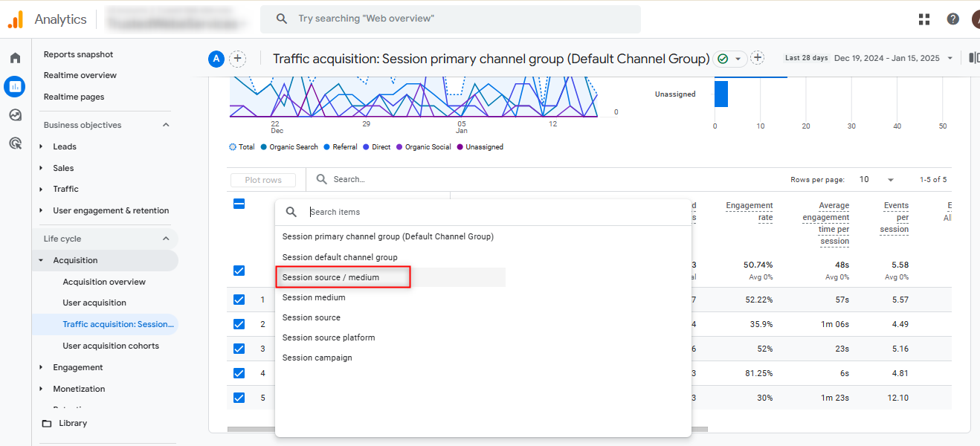Uncheck the row 2 checkbox

pyautogui.click(x=239, y=324)
